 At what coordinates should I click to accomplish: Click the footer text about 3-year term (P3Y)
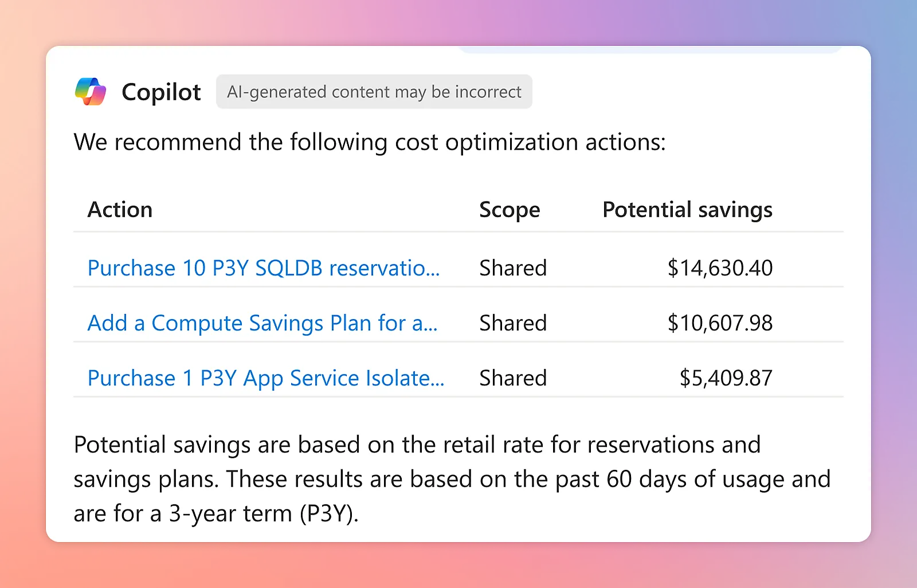coord(215,513)
